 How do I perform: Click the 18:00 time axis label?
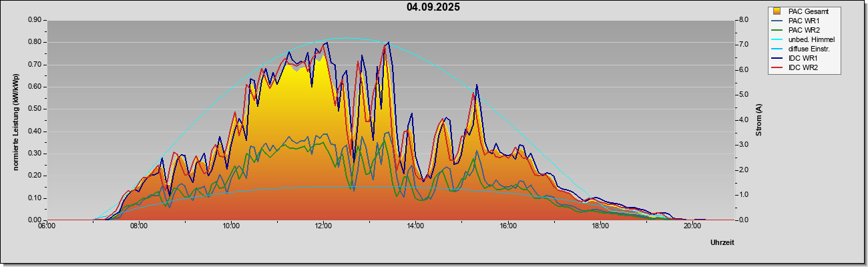pyautogui.click(x=600, y=226)
